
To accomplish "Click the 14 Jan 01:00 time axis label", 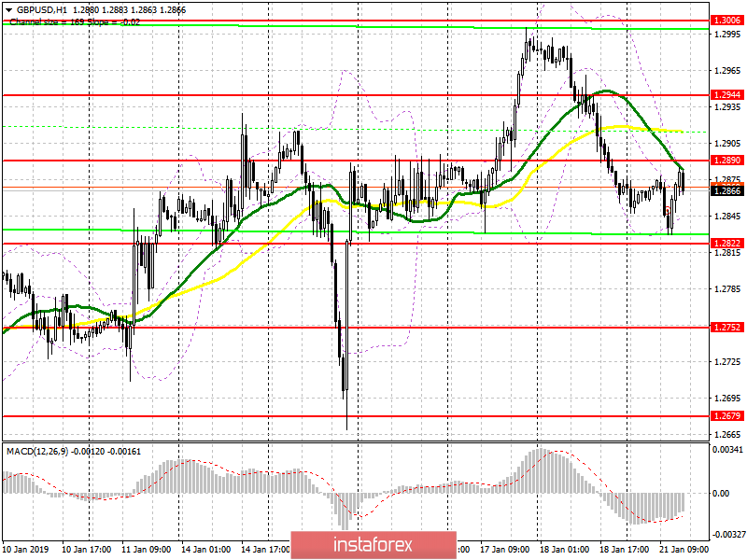I will coord(205,549).
